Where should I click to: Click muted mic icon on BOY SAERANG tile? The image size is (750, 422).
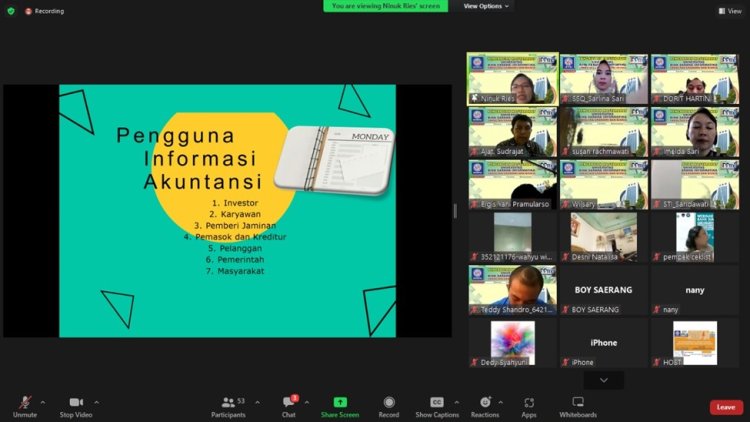(x=566, y=310)
